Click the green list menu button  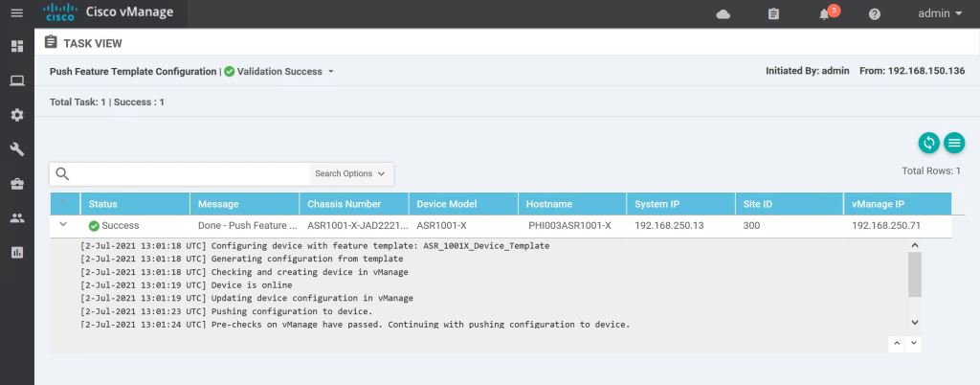point(953,143)
